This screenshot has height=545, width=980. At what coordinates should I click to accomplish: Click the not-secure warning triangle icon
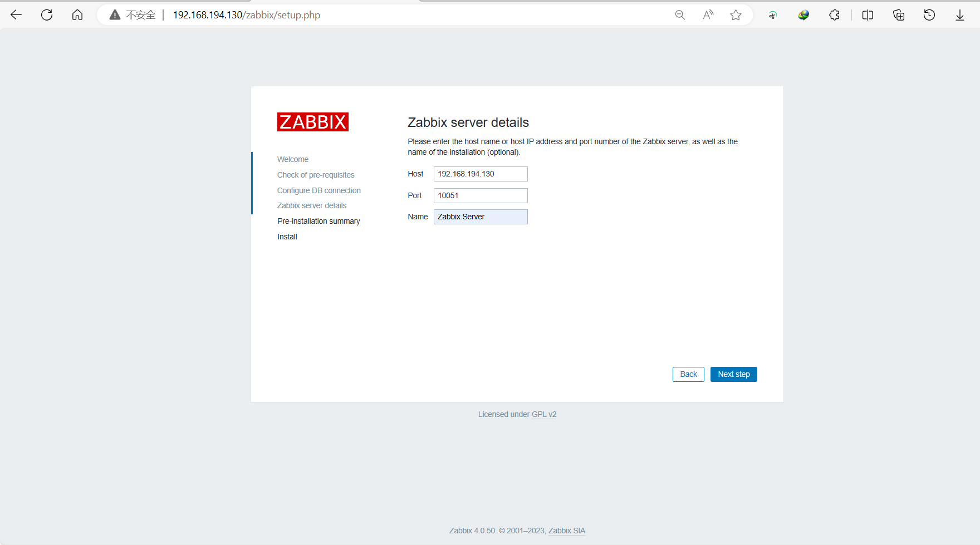pyautogui.click(x=115, y=15)
